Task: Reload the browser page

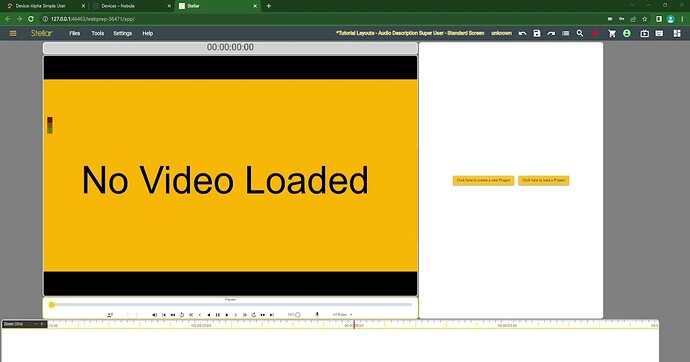Action: [x=31, y=19]
